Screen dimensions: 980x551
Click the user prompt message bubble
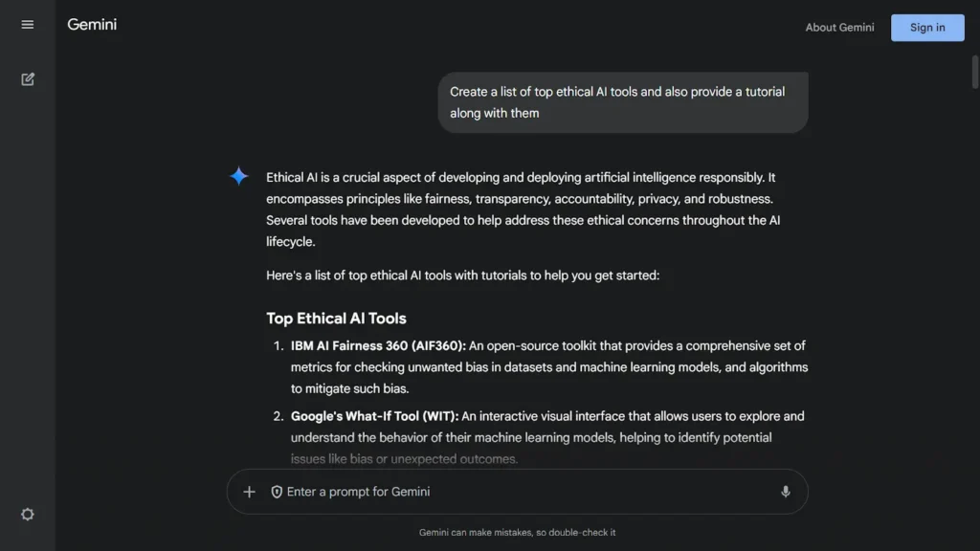coord(622,102)
